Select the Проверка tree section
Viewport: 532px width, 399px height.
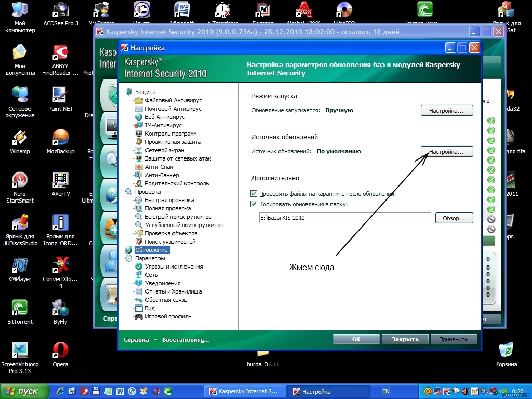coord(148,192)
